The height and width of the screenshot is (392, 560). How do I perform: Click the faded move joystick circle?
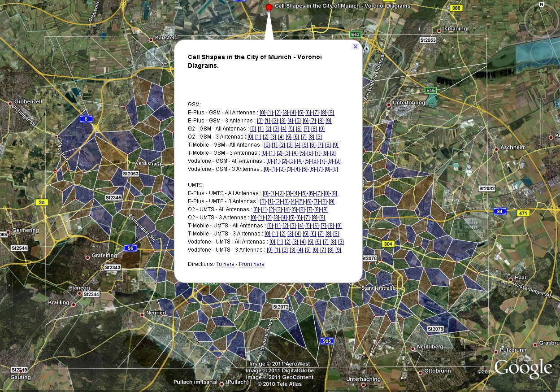[542, 53]
